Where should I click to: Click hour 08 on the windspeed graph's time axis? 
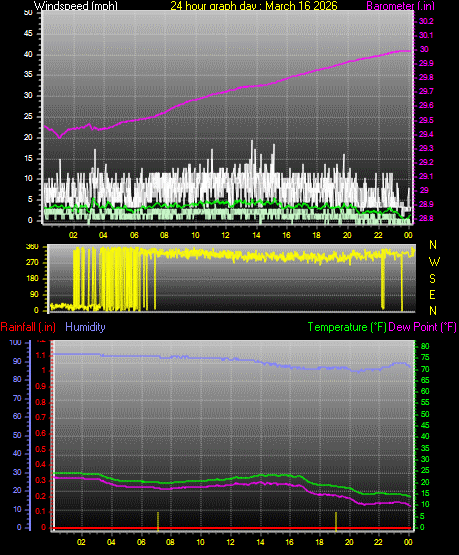(x=164, y=235)
